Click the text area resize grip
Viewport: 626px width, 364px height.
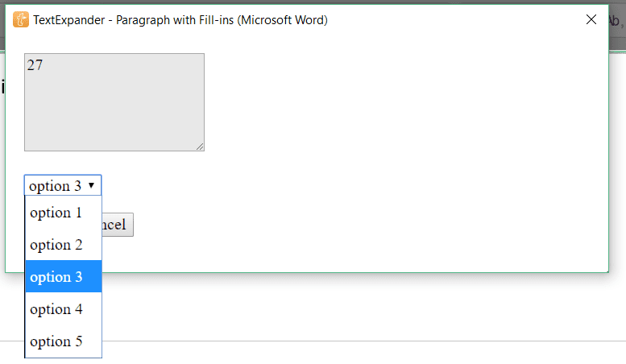(200, 147)
